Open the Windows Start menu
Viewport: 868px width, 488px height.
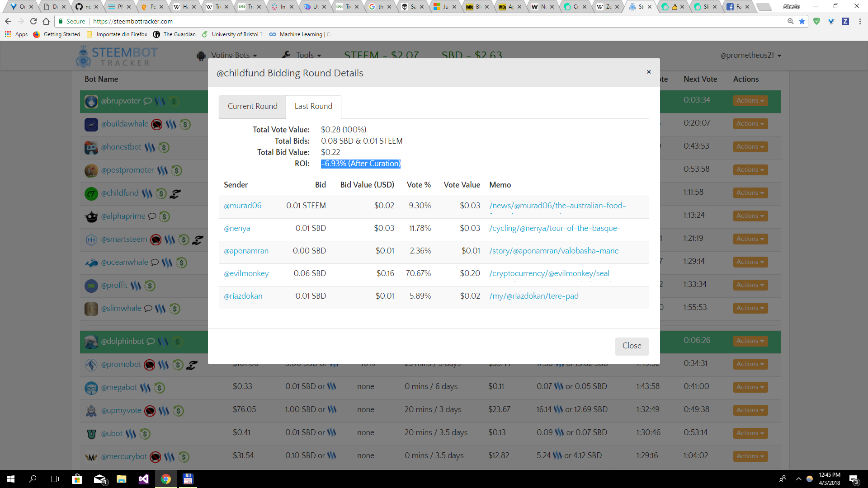click(x=11, y=479)
